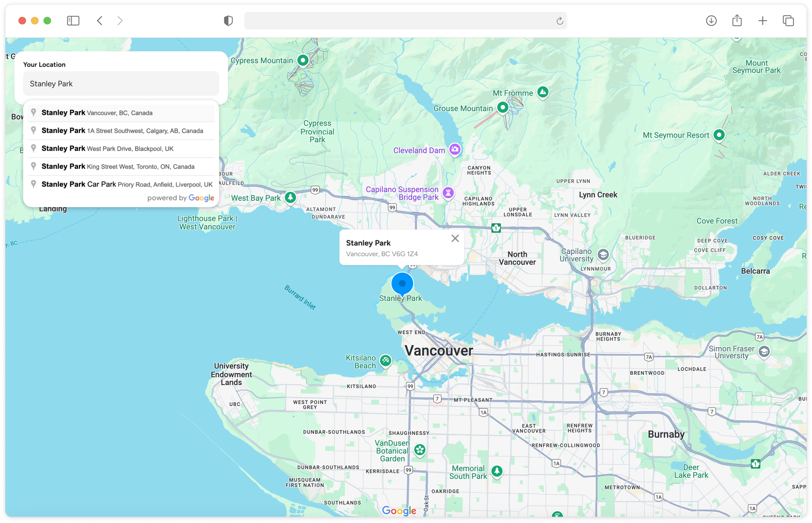Select the VanDusen Botanical Garden flower icon
812x523 pixels.
point(419,450)
